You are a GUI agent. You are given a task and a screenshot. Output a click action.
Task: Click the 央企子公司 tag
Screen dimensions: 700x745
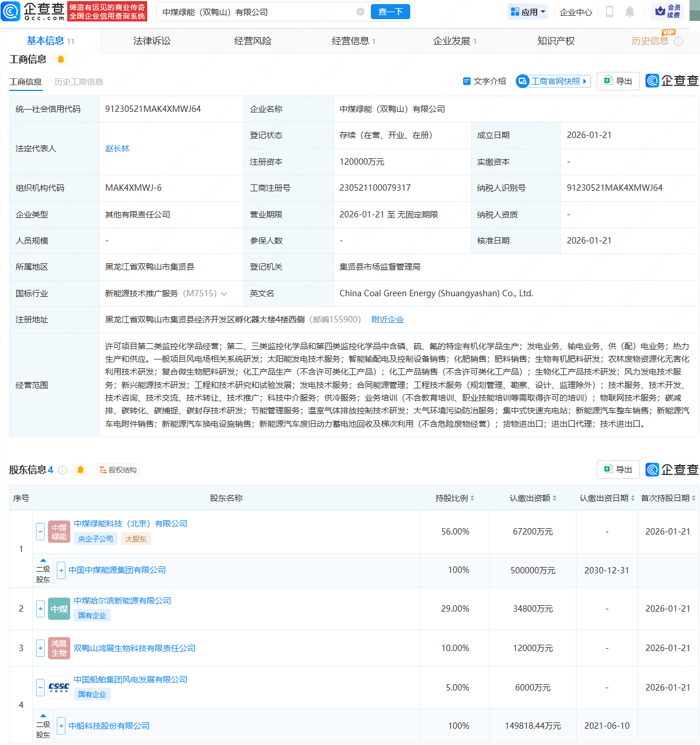click(96, 539)
